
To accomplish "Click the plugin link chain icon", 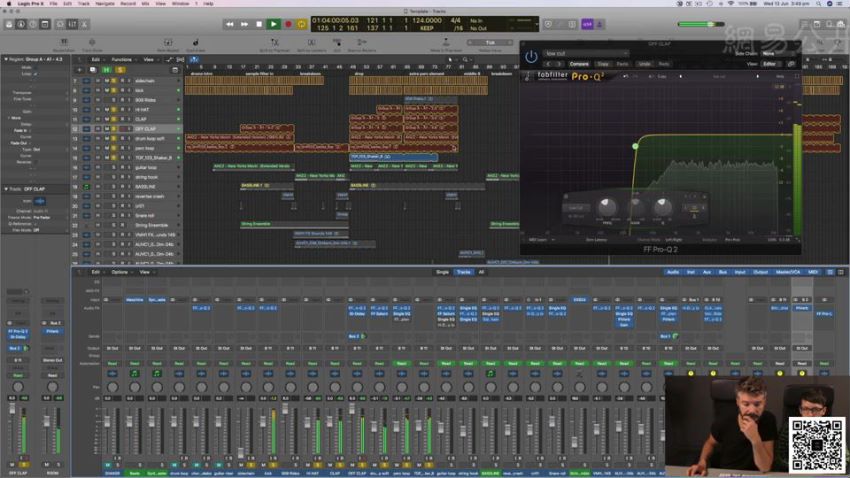I will (791, 64).
